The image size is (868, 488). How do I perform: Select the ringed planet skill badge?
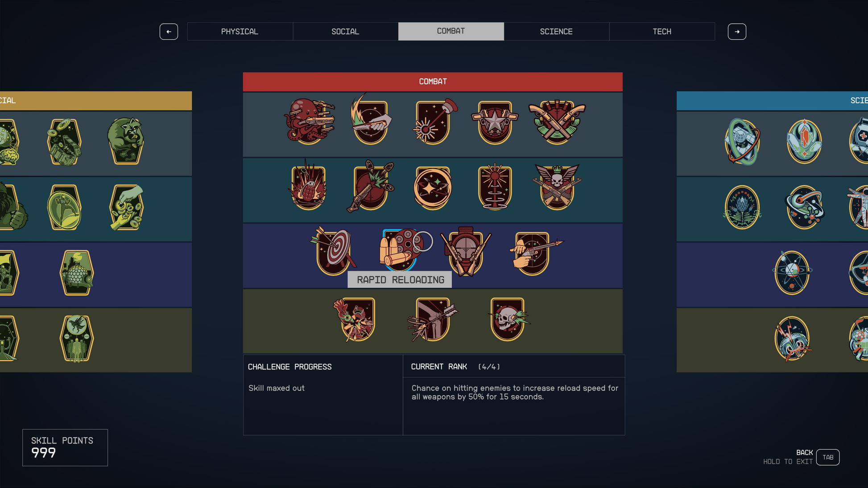coord(805,207)
